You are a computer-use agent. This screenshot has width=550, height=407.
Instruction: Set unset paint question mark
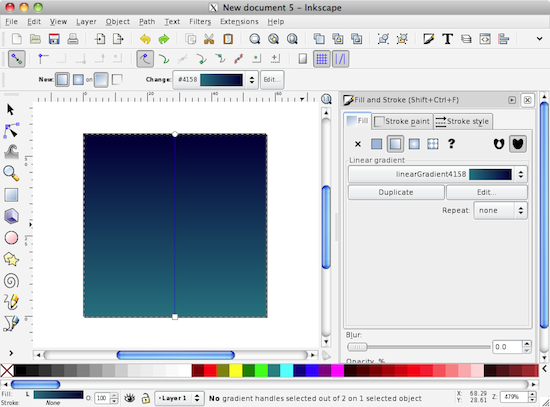(451, 144)
